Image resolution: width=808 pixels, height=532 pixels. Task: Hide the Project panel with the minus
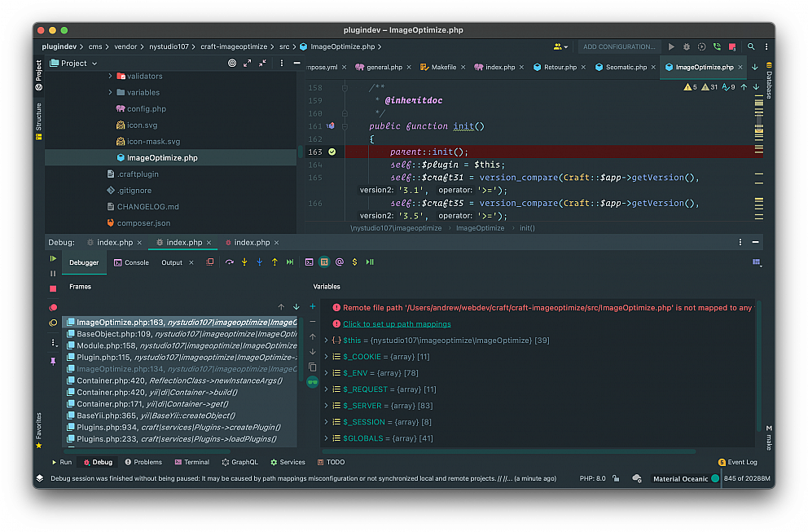click(x=296, y=63)
